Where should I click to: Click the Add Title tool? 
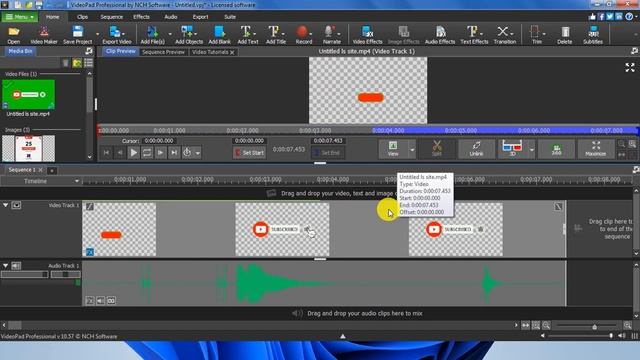coord(276,35)
